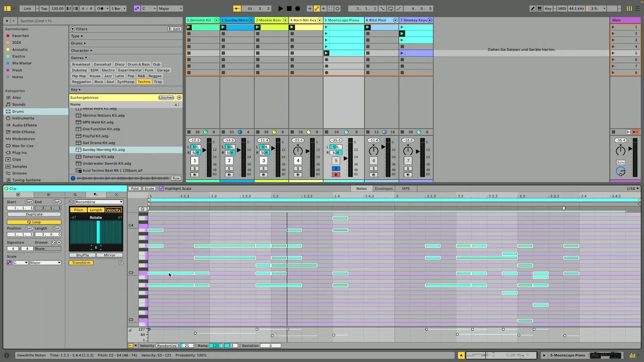This screenshot has width=644, height=362.
Task: Toggle the Computer MIDI Keyboard icon
Action: pyautogui.click(x=539, y=8)
